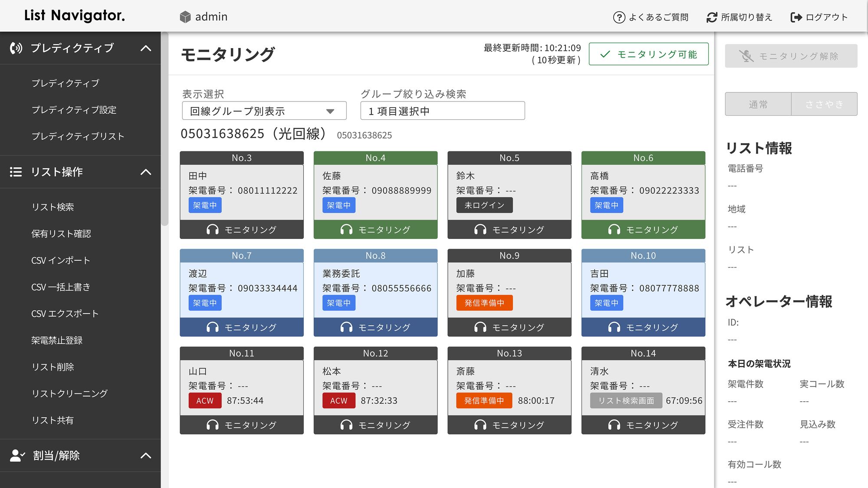Viewport: 868px width, 488px height.
Task: Click the muted microphone icon in モニタリング解除
Action: (x=746, y=56)
